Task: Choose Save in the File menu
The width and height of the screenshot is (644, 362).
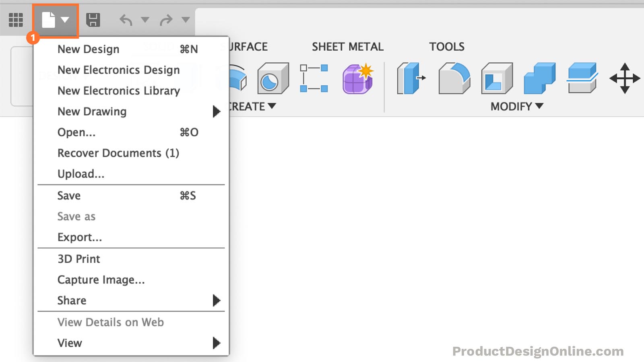Action: click(131, 196)
